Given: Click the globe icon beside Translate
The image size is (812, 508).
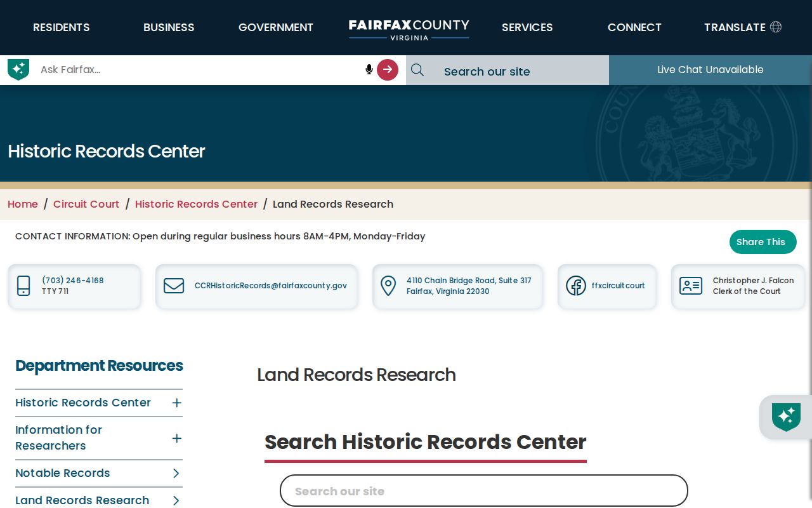Looking at the screenshot, I should tap(776, 27).
